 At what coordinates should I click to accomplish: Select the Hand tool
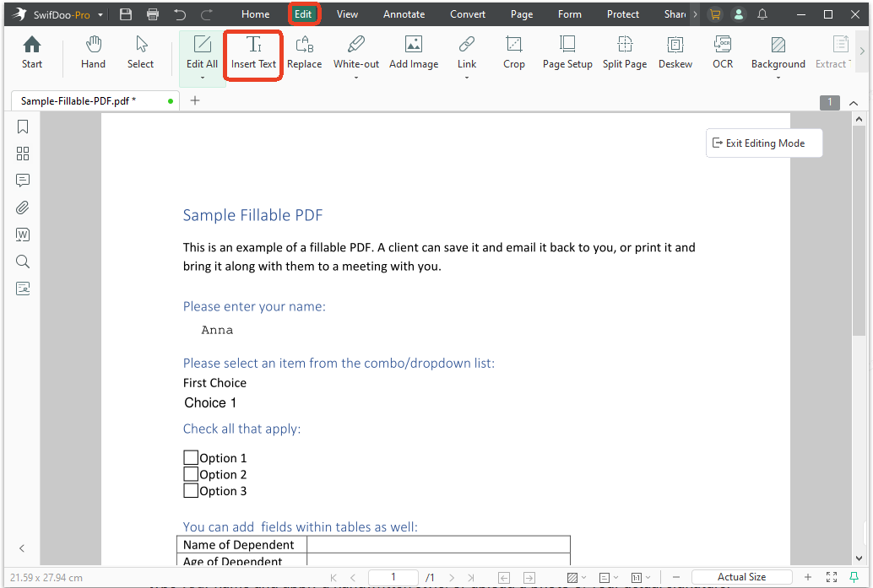93,52
